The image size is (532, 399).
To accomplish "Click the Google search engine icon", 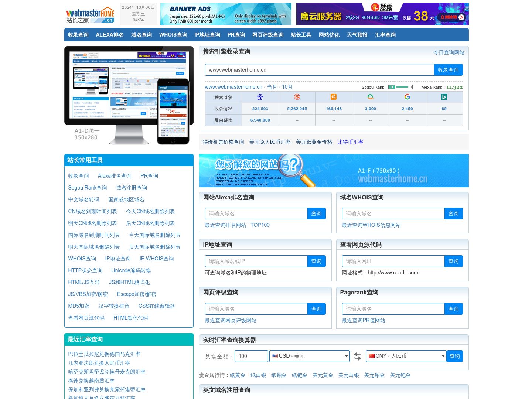I will point(407,97).
